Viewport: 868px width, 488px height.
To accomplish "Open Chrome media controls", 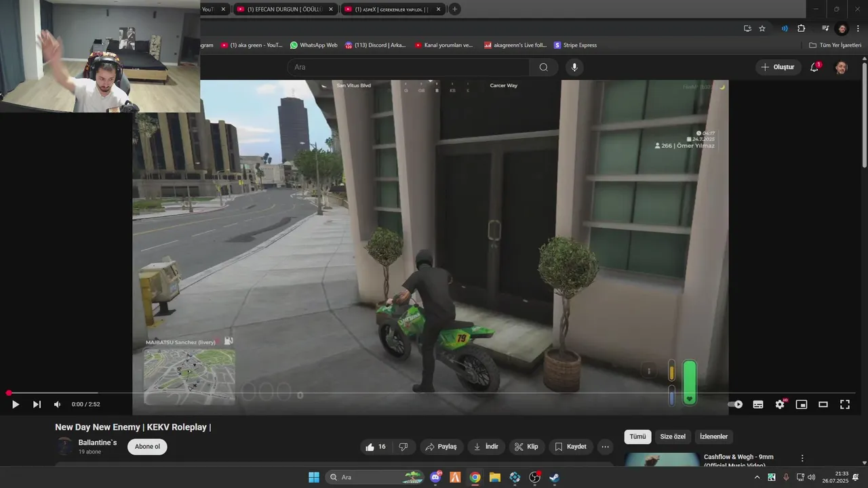I will point(825,28).
